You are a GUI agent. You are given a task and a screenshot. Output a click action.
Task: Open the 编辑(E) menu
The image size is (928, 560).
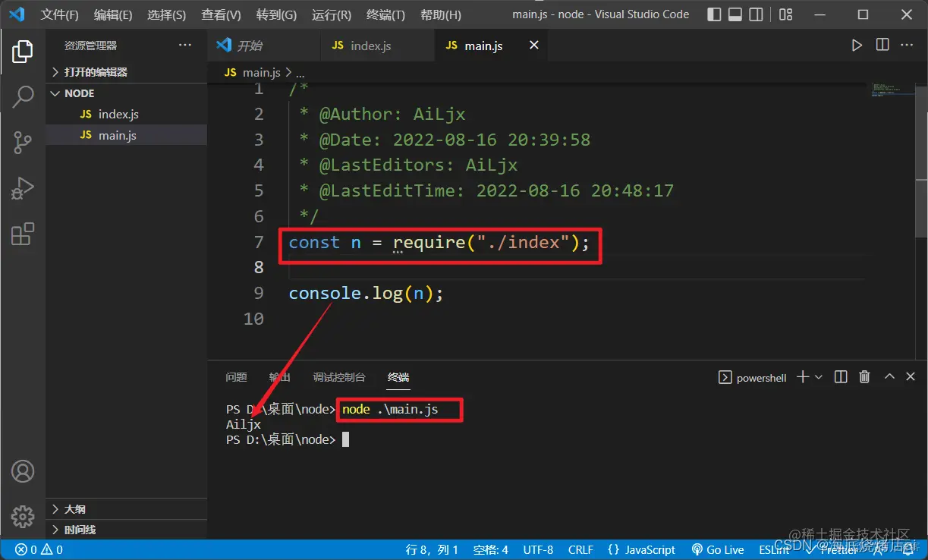coord(113,14)
